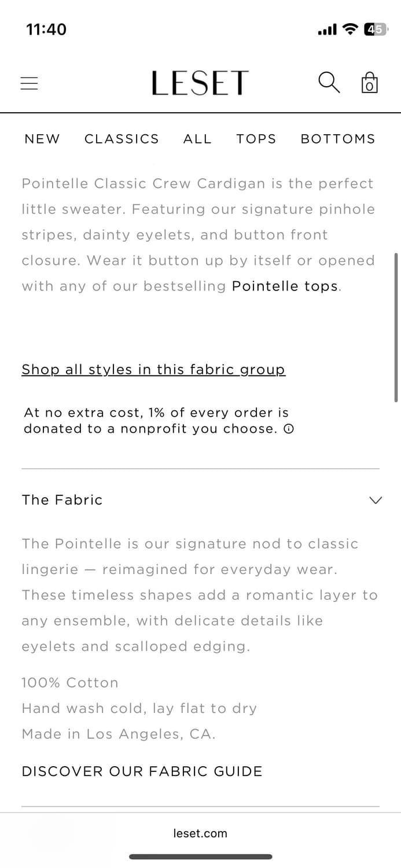Toggle The Fabric section heading
The image size is (401, 868).
coord(62,500)
